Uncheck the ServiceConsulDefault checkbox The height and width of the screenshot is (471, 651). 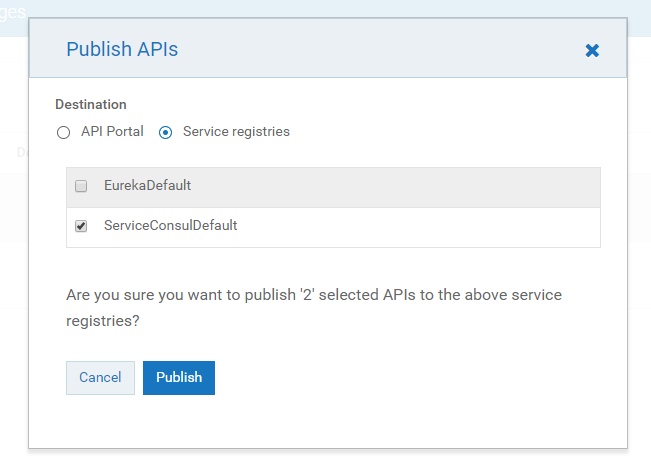81,226
